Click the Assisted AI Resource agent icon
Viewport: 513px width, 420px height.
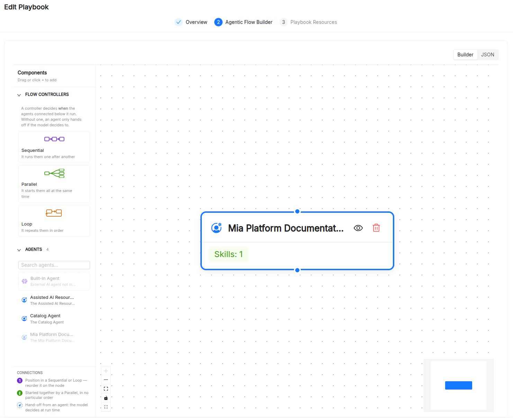(x=24, y=300)
